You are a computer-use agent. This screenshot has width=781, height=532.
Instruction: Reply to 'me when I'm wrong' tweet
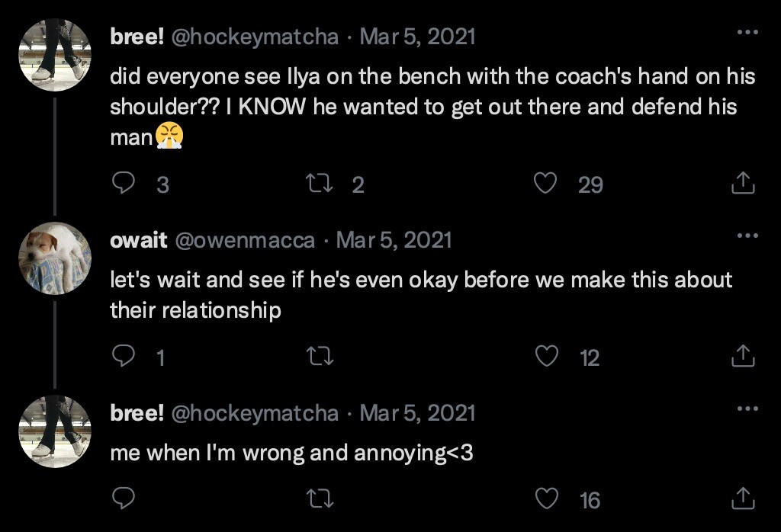pos(123,499)
